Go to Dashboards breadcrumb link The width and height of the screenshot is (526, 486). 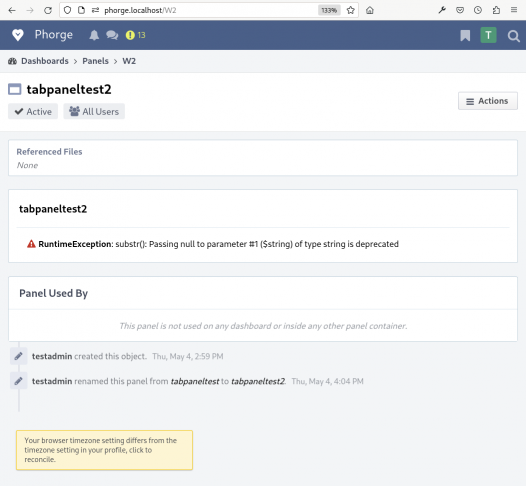click(45, 61)
